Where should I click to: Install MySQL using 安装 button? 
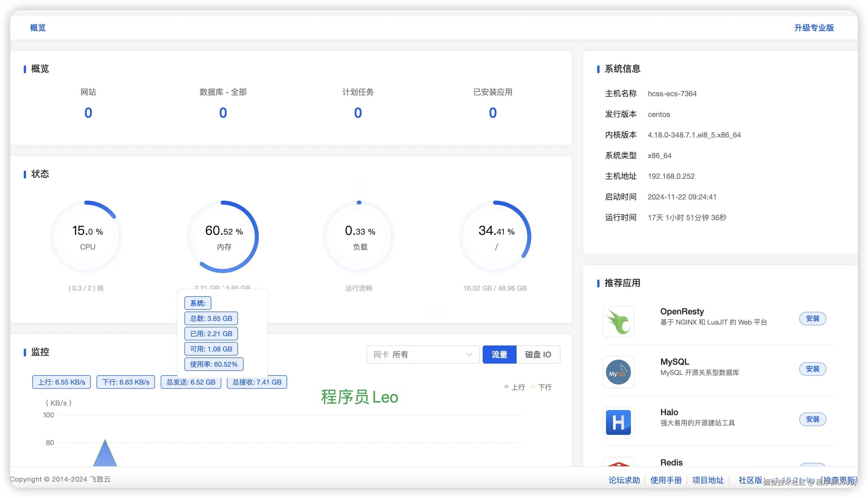[813, 369]
